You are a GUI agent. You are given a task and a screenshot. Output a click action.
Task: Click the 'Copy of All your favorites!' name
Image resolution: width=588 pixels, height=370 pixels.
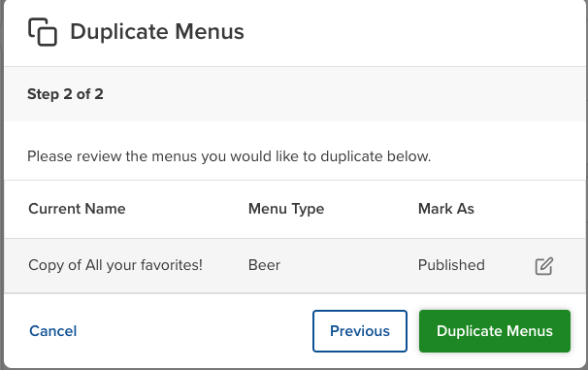pos(115,265)
